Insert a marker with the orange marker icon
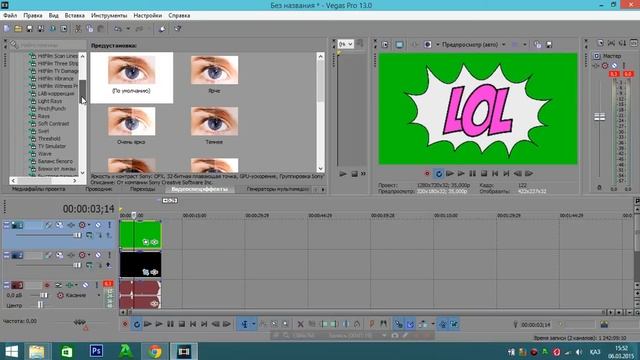 (372, 324)
